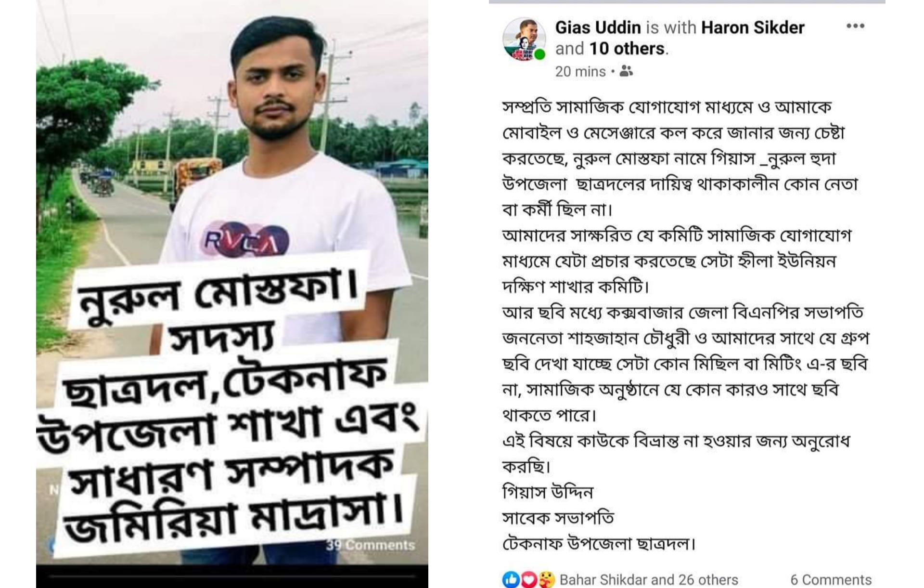This screenshot has height=588, width=924.
Task: Open the Gias Uddin profile name link
Action: click(598, 27)
